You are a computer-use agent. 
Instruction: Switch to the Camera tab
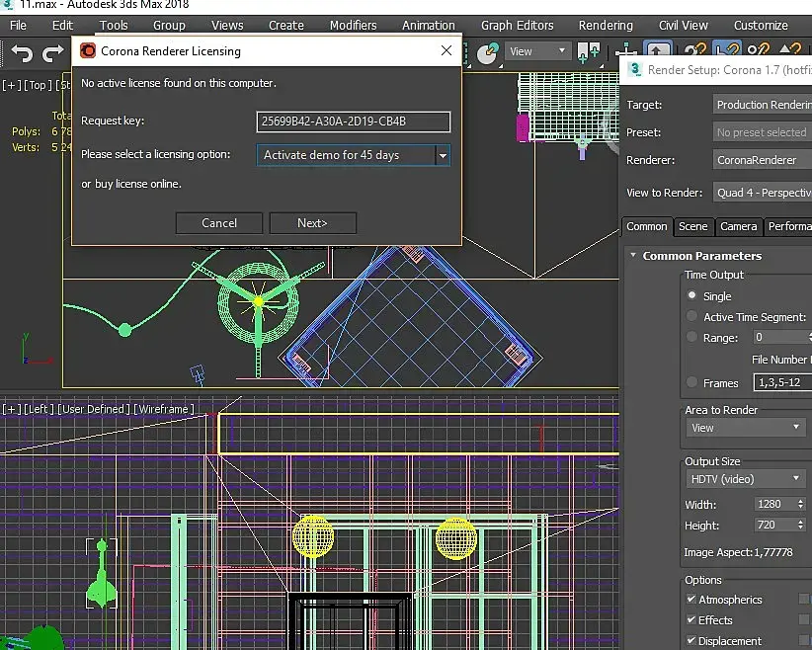(x=738, y=226)
